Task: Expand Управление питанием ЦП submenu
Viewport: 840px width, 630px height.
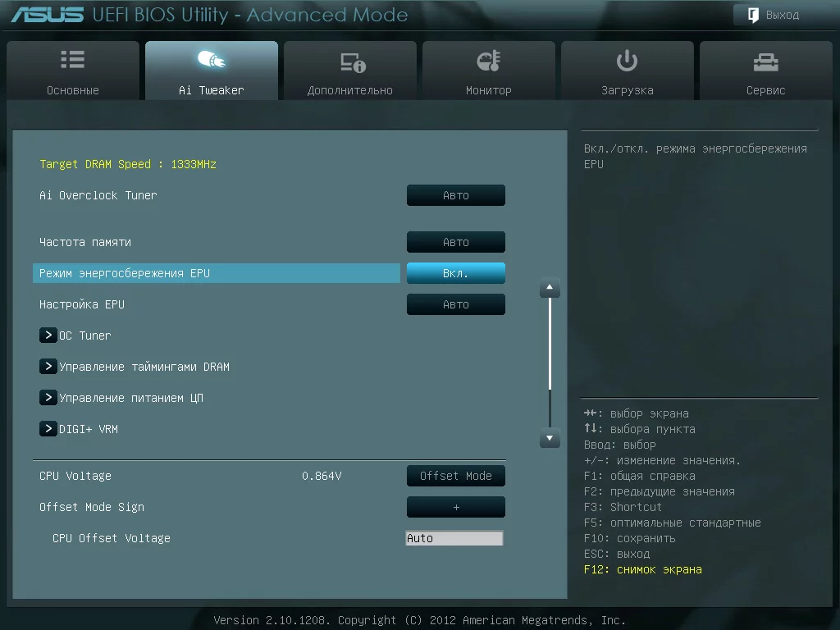Action: click(x=130, y=398)
